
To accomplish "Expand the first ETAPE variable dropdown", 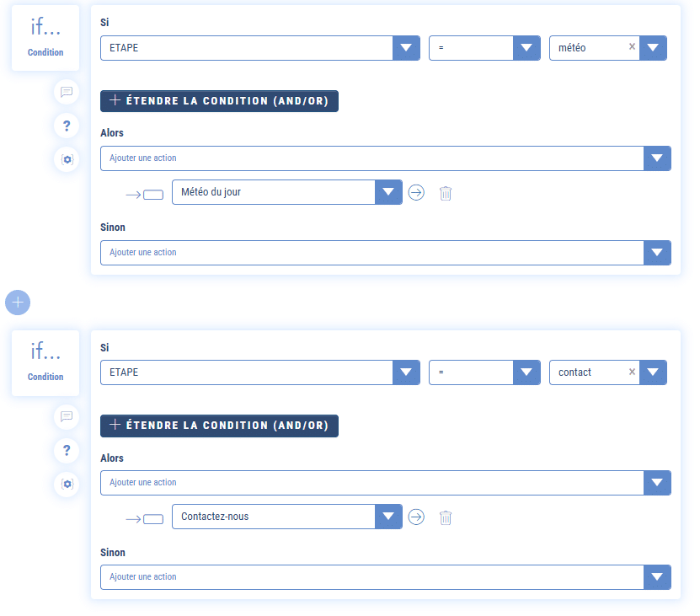I will click(406, 48).
